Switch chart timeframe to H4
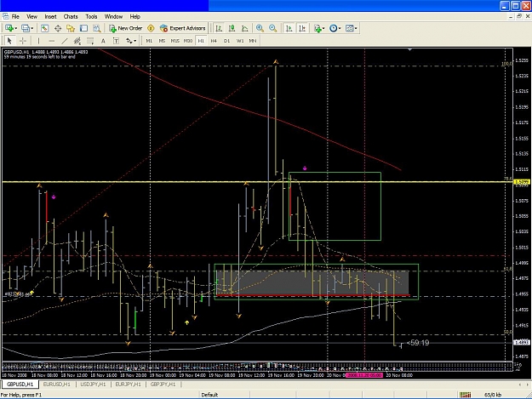This screenshot has height=399, width=532. tap(214, 41)
